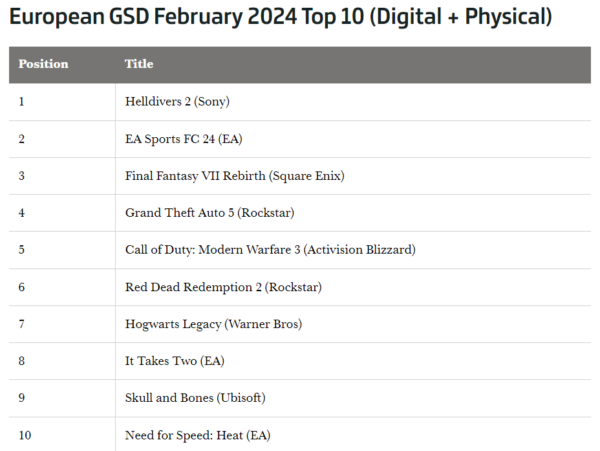Click the Position column header
Screen dimensions: 600x451
[x=43, y=64]
